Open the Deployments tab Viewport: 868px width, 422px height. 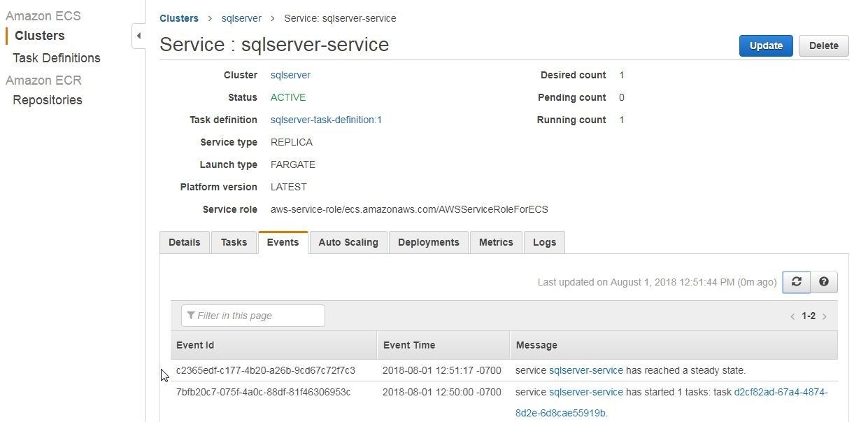[429, 242]
